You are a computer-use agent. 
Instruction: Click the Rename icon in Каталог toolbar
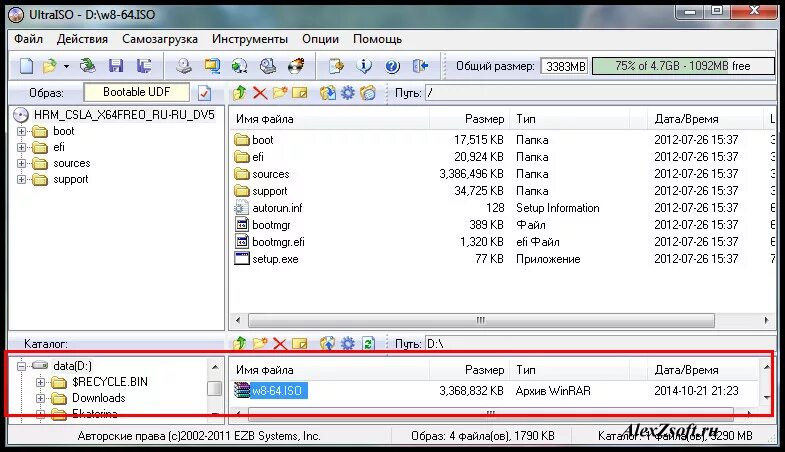click(299, 343)
